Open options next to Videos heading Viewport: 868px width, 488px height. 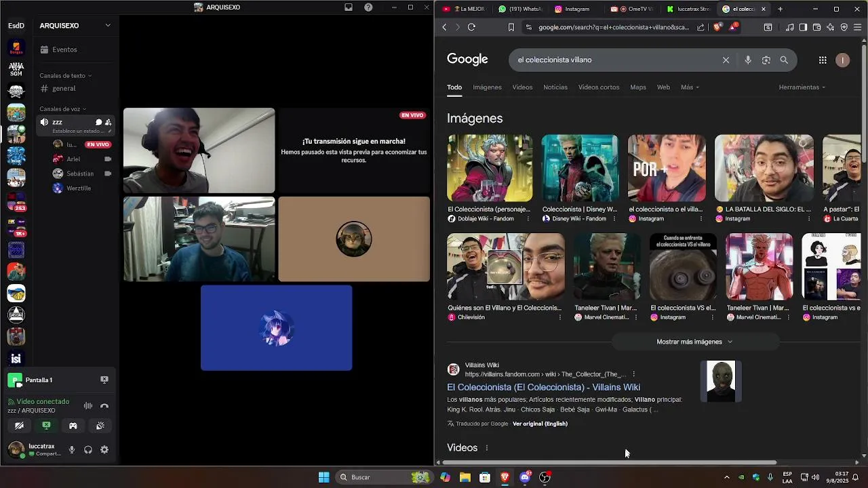tap(486, 448)
